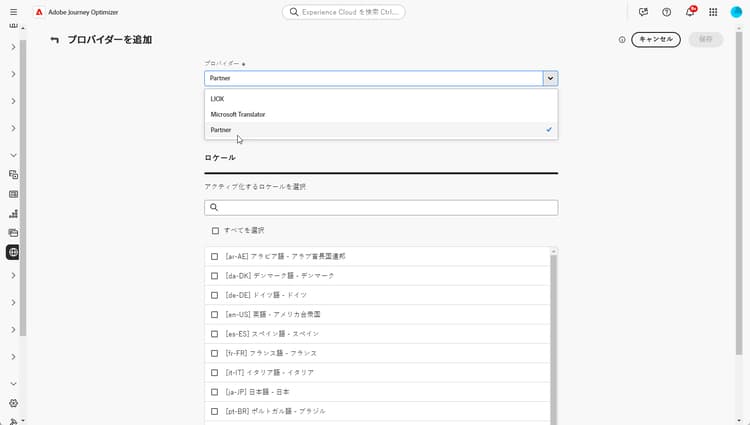The width and height of the screenshot is (750, 425).
Task: Click the back arrow beside the page title
Action: (55, 40)
